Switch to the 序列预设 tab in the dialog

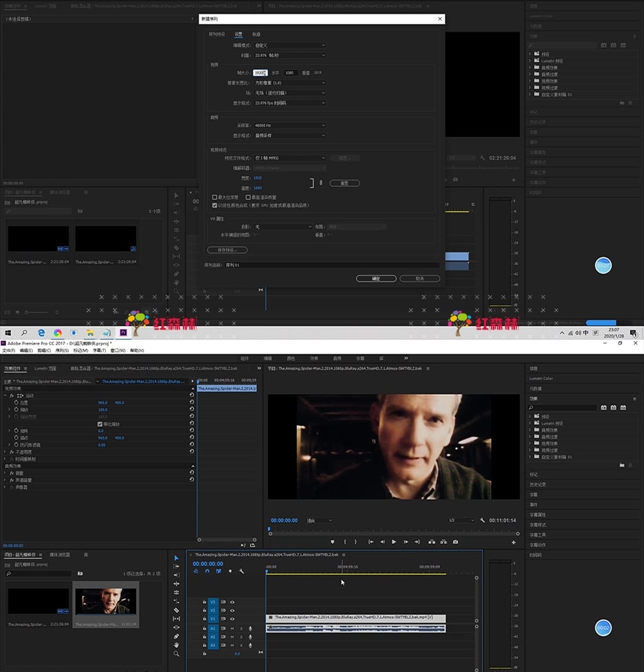(x=216, y=34)
